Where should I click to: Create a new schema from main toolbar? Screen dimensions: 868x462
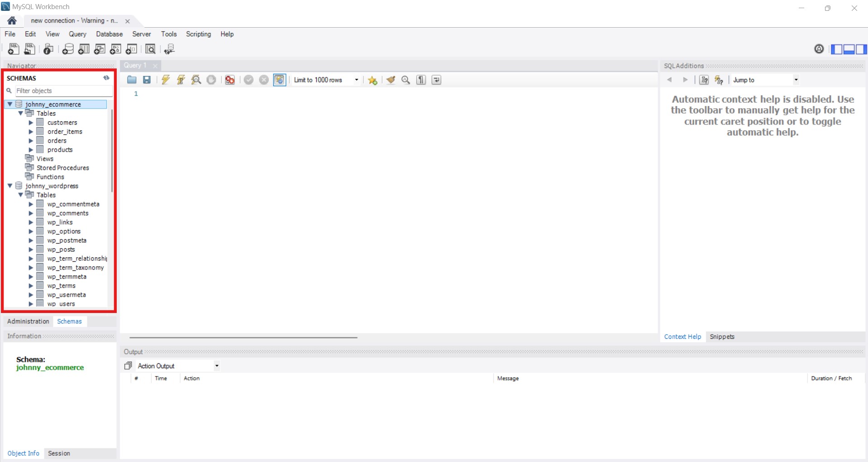click(x=68, y=49)
